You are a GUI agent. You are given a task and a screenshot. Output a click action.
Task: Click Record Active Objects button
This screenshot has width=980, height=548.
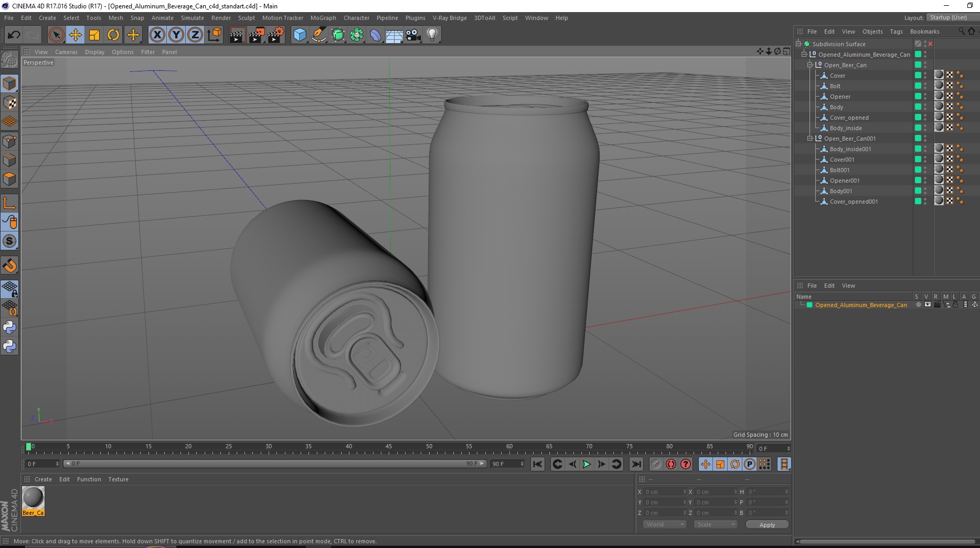pyautogui.click(x=656, y=464)
